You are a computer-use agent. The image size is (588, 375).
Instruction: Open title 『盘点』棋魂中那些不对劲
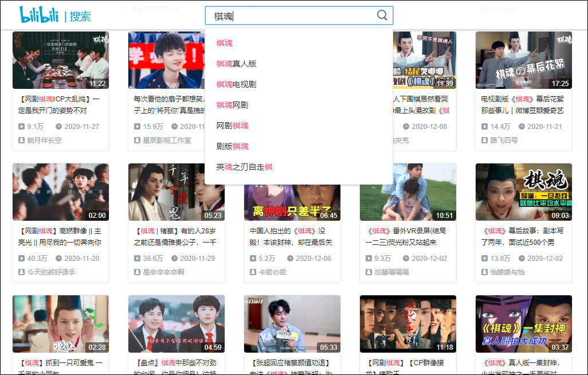click(x=175, y=367)
